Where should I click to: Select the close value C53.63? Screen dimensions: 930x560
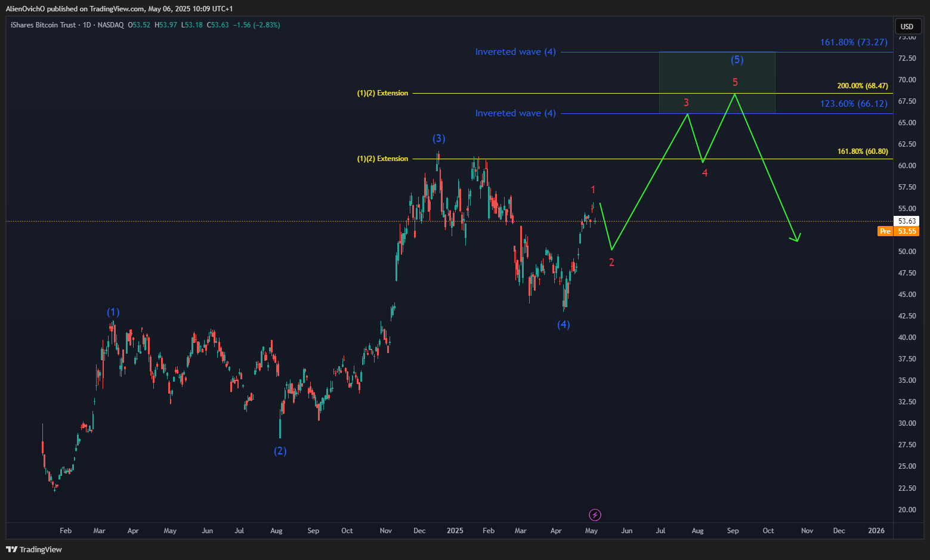218,25
